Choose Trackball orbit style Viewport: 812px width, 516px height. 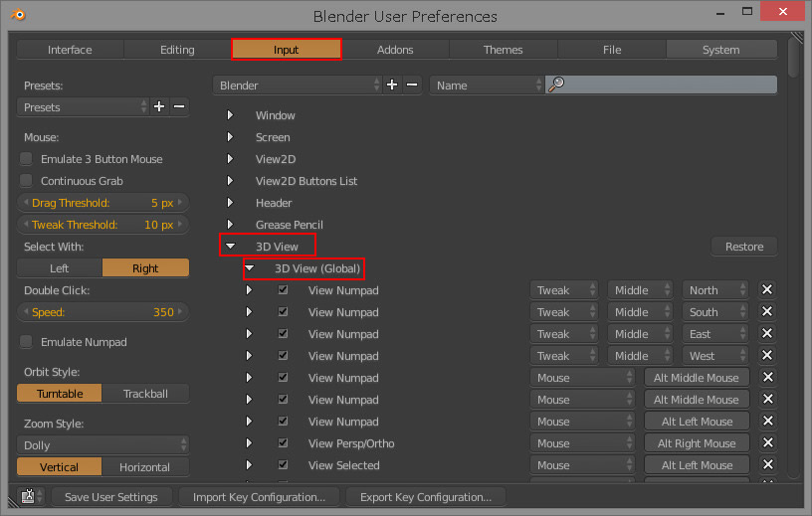tap(145, 394)
